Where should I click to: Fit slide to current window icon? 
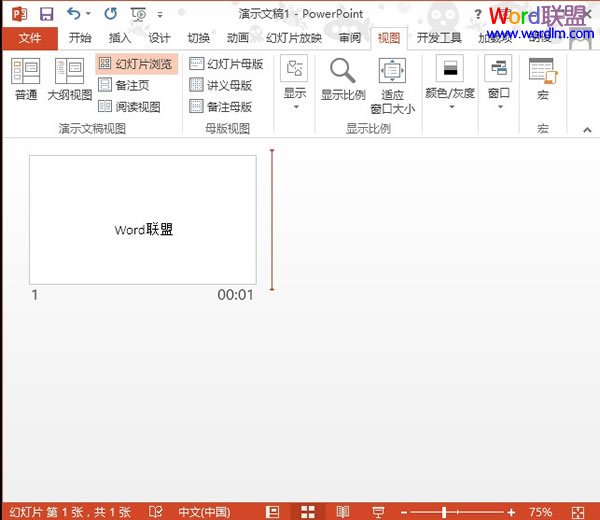click(578, 512)
